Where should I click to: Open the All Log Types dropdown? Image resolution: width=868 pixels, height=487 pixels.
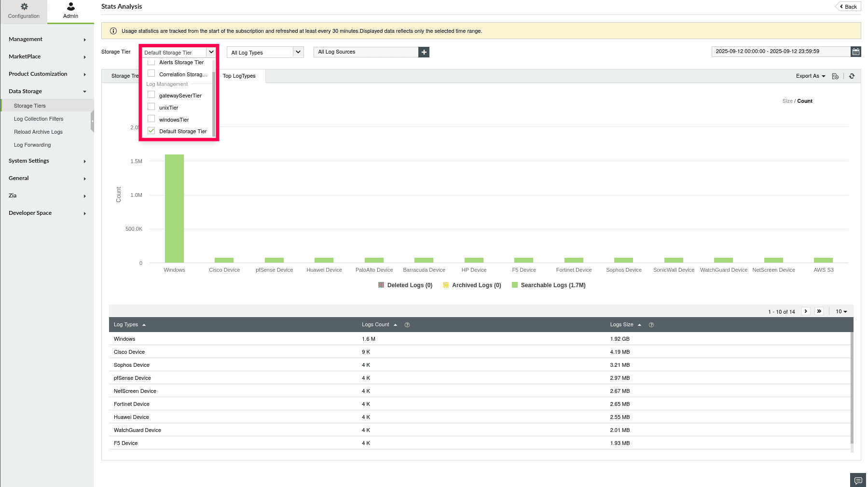[x=265, y=52]
